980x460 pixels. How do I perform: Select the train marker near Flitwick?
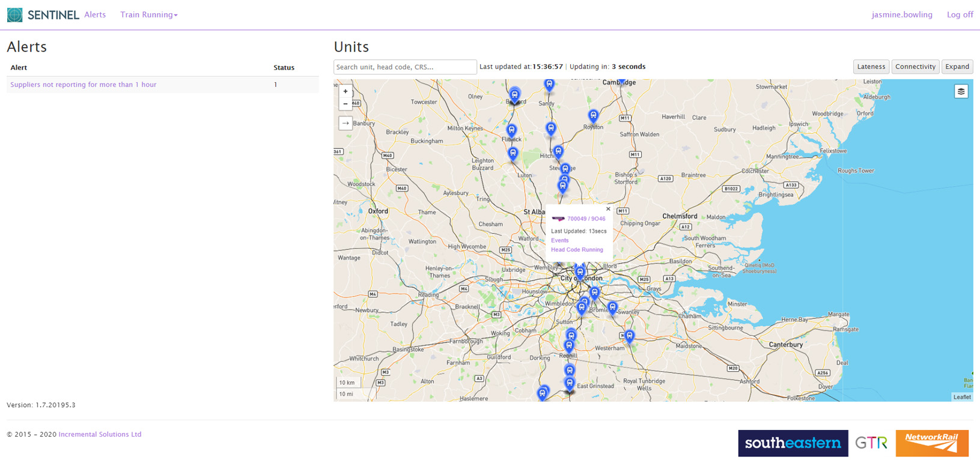pos(511,130)
